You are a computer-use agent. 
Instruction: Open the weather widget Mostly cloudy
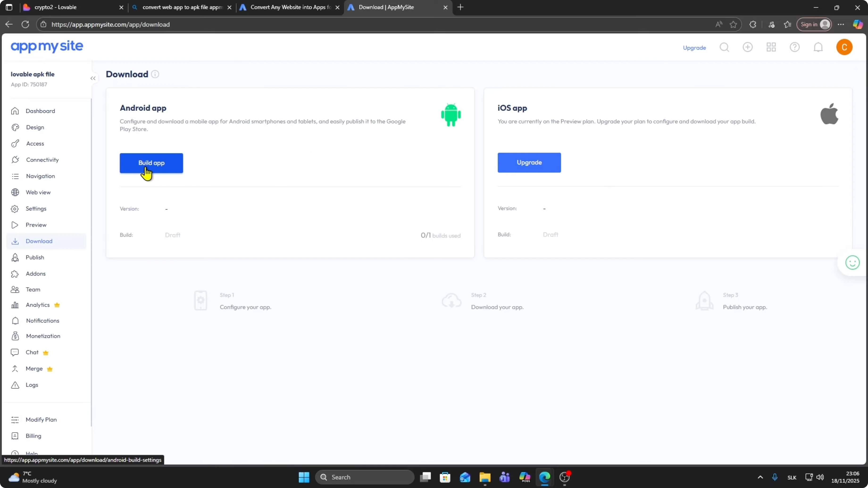33,477
